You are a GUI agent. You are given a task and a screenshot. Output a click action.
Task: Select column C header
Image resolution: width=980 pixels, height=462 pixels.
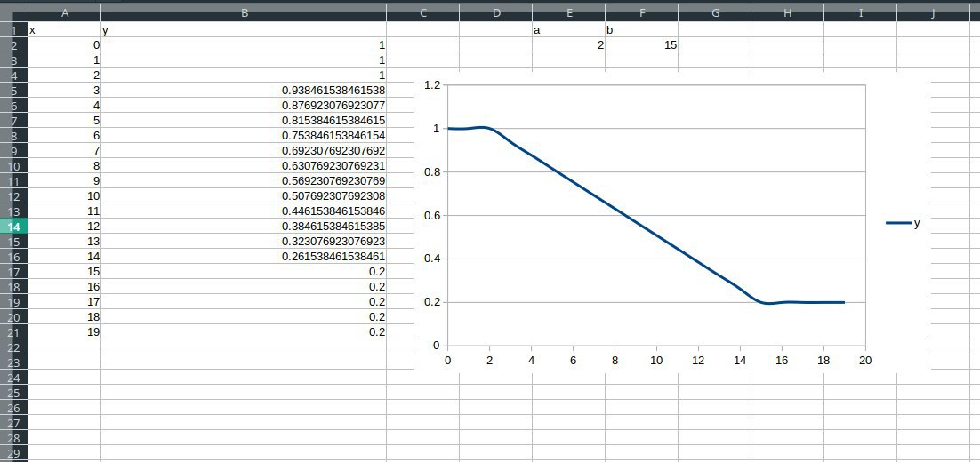423,12
